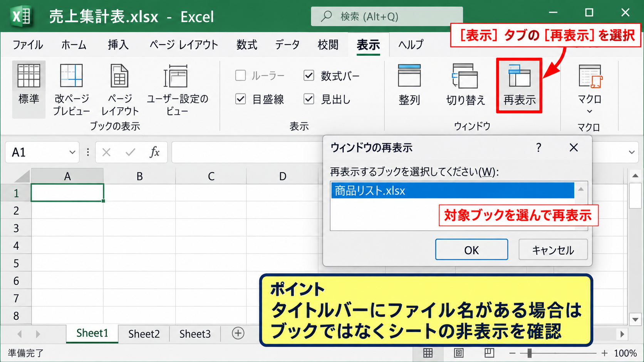Select column B header
This screenshot has height=362, width=644.
coord(139,176)
